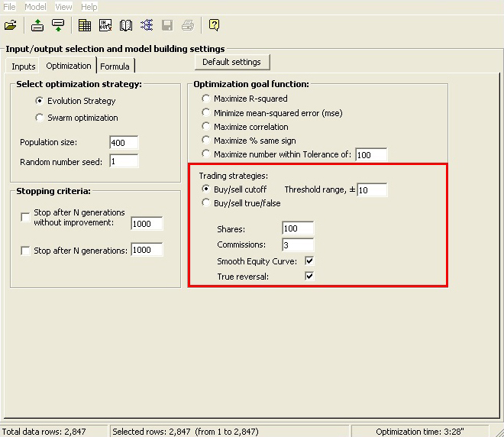Toggle the True reversal checkbox
Image resolution: width=504 pixels, height=437 pixels.
pyautogui.click(x=309, y=277)
